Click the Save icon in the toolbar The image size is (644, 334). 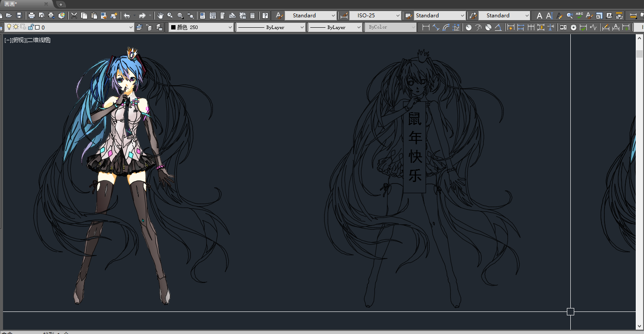coord(19,16)
